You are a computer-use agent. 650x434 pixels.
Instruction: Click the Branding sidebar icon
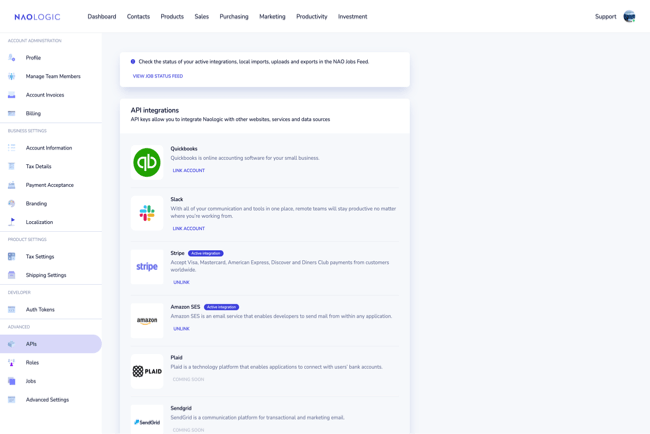coord(12,204)
